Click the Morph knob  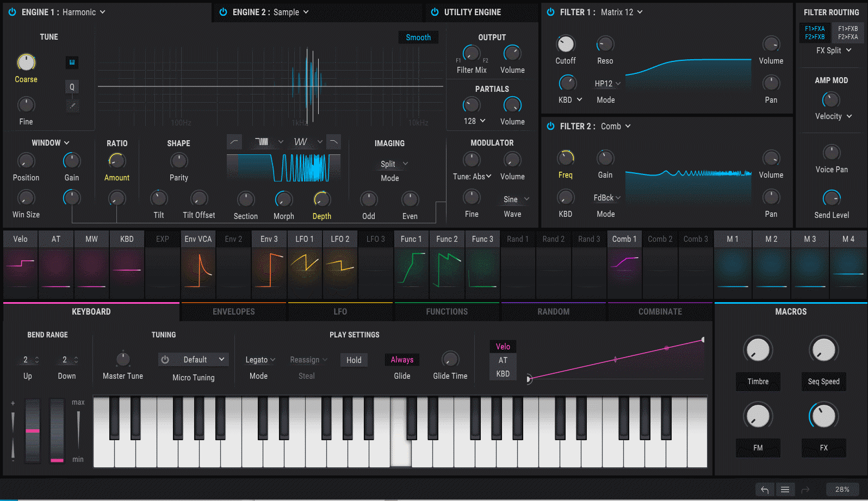point(284,199)
